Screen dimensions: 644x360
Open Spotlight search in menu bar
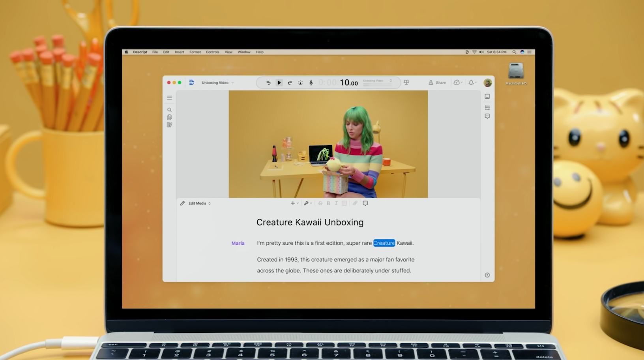pyautogui.click(x=514, y=52)
